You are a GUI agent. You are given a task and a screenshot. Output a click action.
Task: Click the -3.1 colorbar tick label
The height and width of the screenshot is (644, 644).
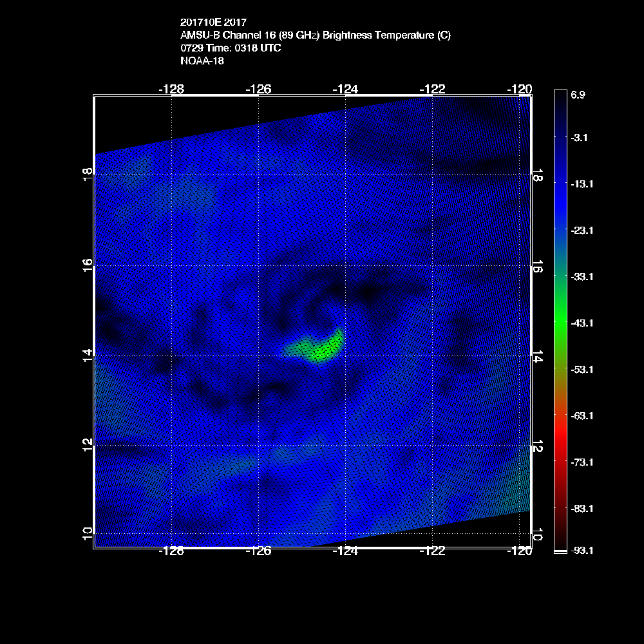click(x=579, y=138)
